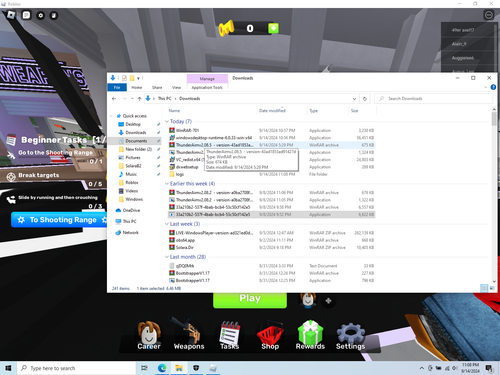Switch to details view in status bar
The height and width of the screenshot is (375, 500).
pos(484,288)
